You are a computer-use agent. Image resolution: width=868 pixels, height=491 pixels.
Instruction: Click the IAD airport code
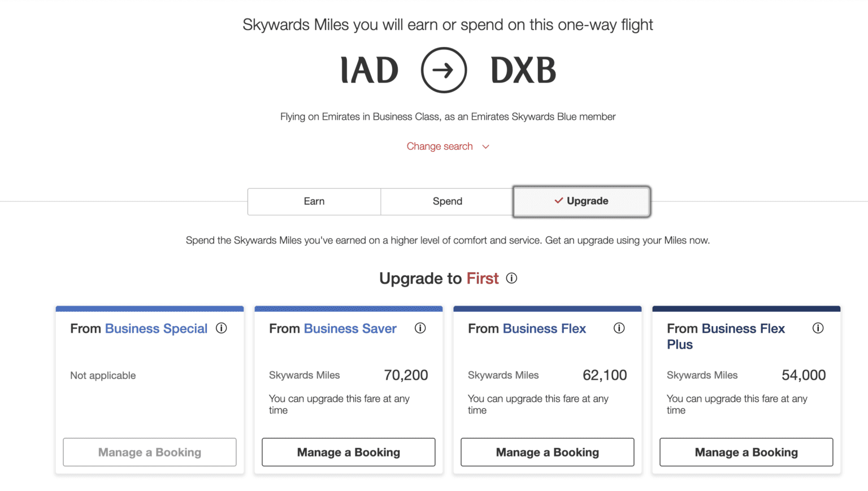pyautogui.click(x=369, y=70)
